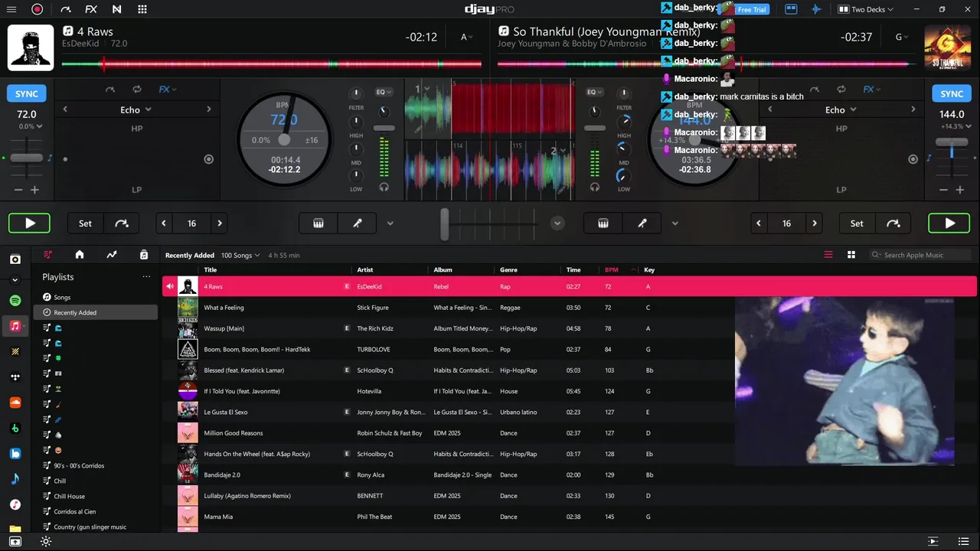Open the FX panel in top bar
Viewport: 980px width, 551px height.
pyautogui.click(x=91, y=9)
